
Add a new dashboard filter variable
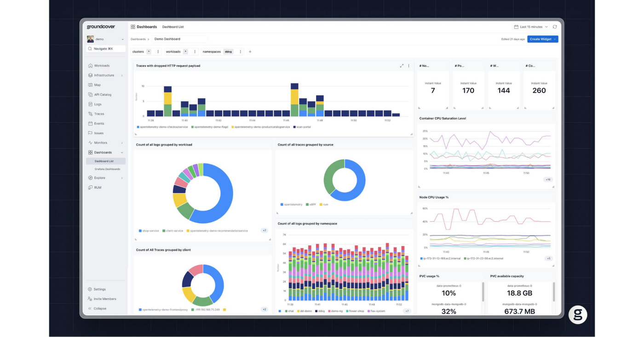(250, 52)
